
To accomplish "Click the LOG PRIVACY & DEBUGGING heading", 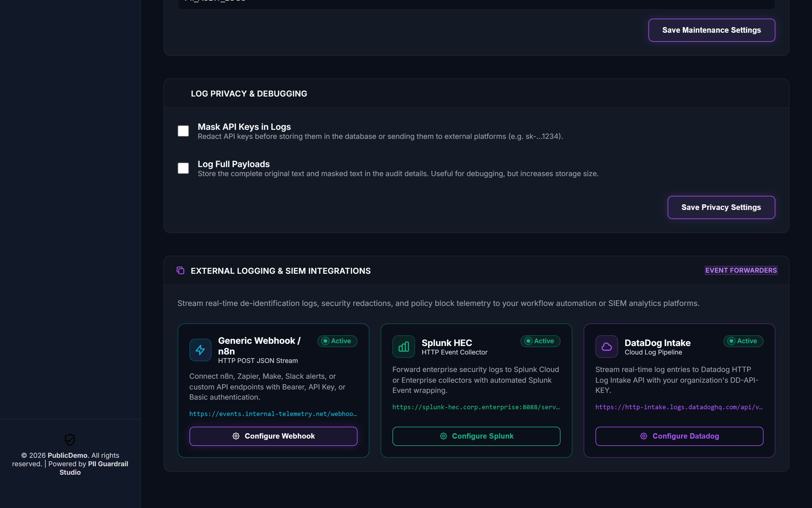I will 249,94.
